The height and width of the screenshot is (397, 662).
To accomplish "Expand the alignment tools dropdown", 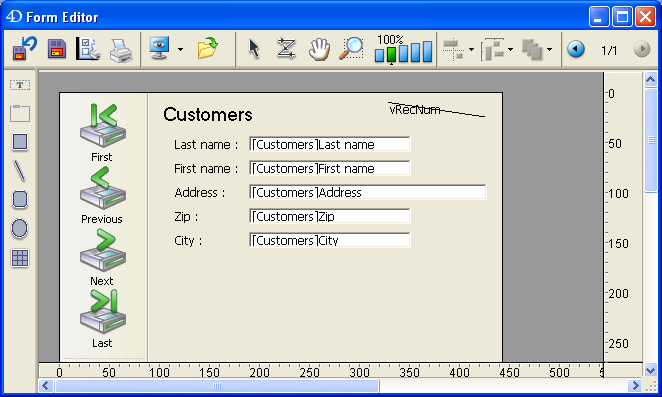I will (x=471, y=49).
